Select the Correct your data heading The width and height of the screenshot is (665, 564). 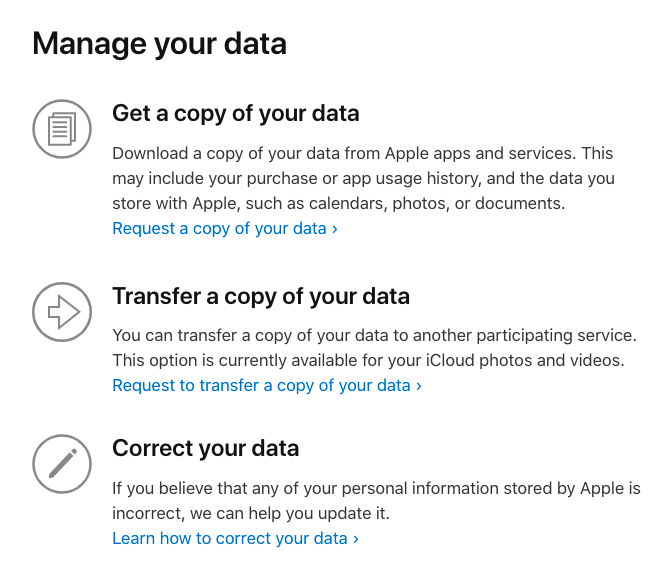(x=206, y=449)
